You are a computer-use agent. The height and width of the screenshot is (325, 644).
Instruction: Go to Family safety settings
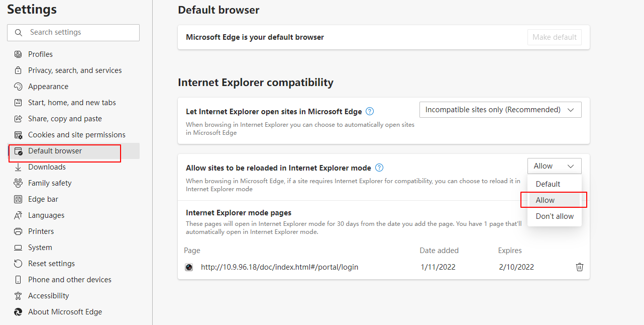click(x=73, y=183)
